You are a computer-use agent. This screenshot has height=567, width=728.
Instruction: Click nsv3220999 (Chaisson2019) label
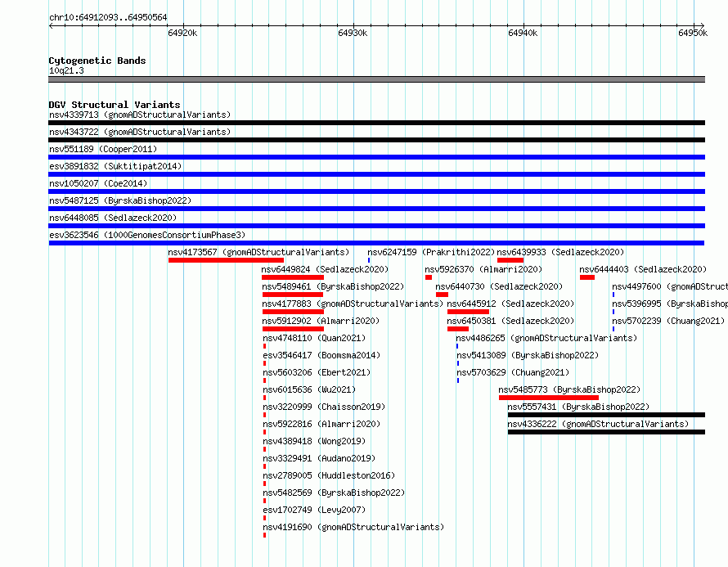[x=324, y=407]
